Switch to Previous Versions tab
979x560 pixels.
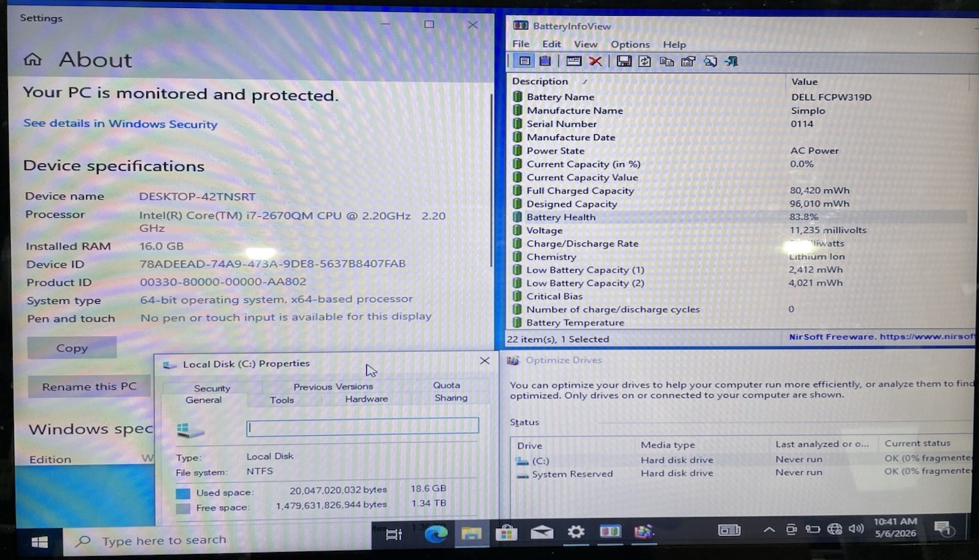(x=333, y=386)
